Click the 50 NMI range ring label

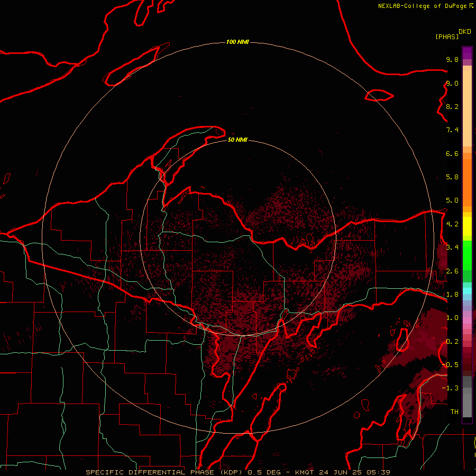237,140
